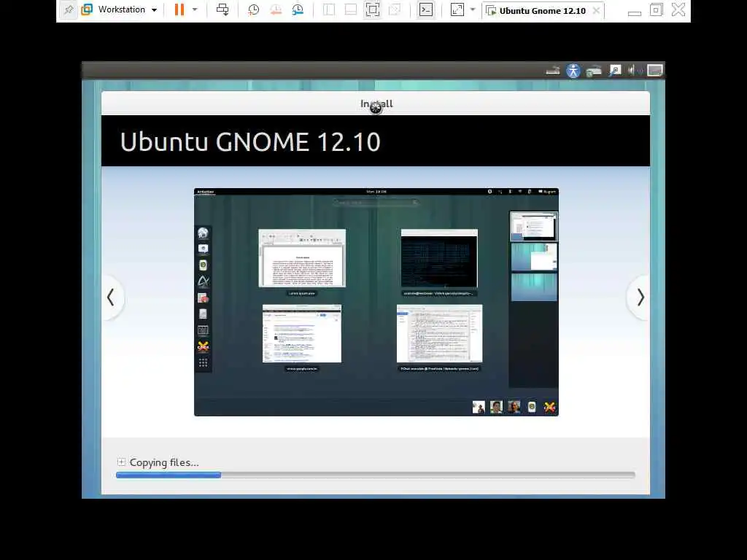Screen dimensions: 747x560
Task: Open the snapshot manager
Action: pyautogui.click(x=298, y=9)
